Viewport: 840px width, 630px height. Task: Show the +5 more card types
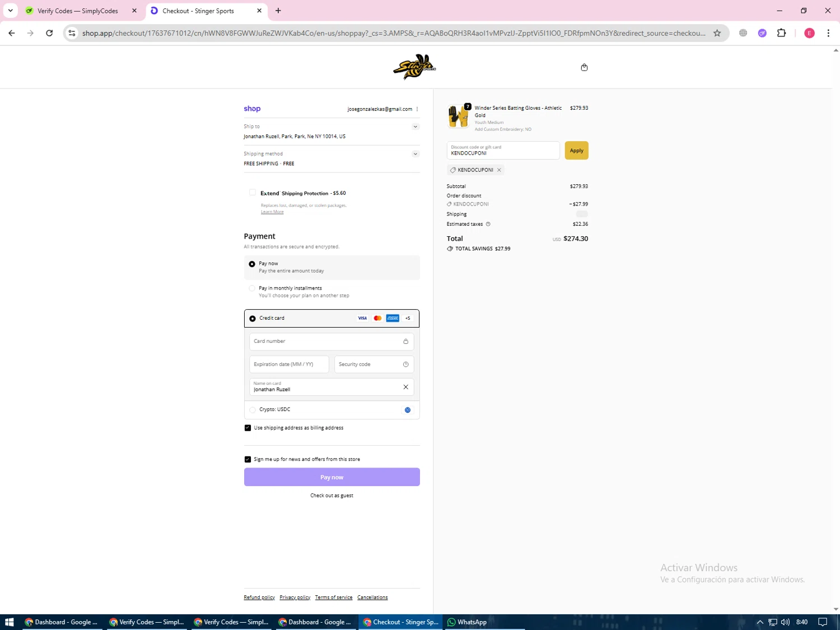click(x=408, y=318)
